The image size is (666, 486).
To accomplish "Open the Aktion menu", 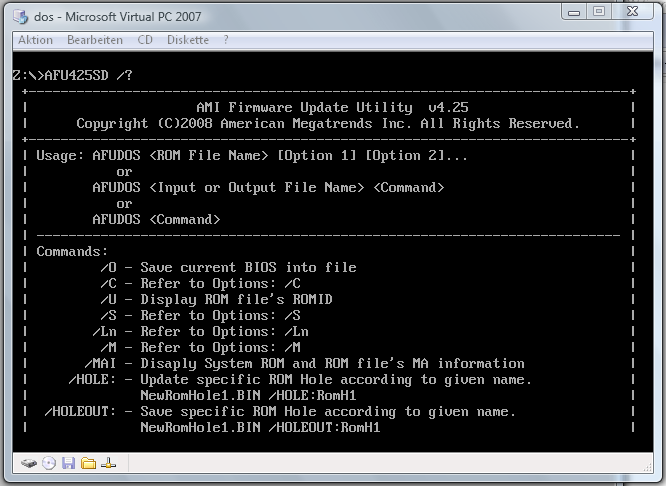I will tap(35, 40).
